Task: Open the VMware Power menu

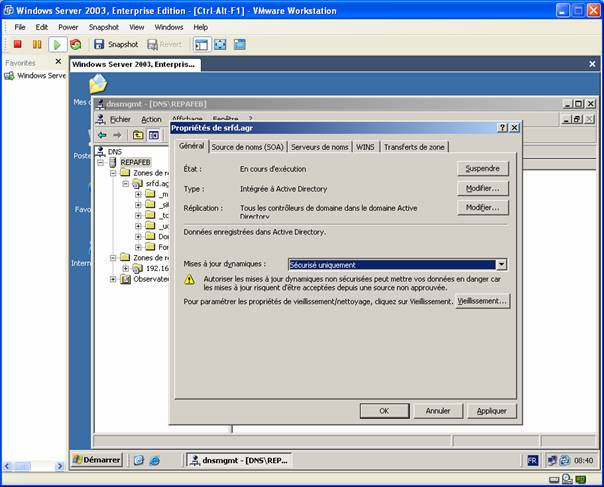Action: [68, 27]
